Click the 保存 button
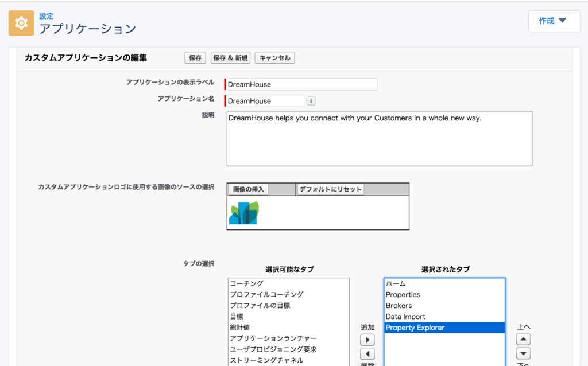 195,57
